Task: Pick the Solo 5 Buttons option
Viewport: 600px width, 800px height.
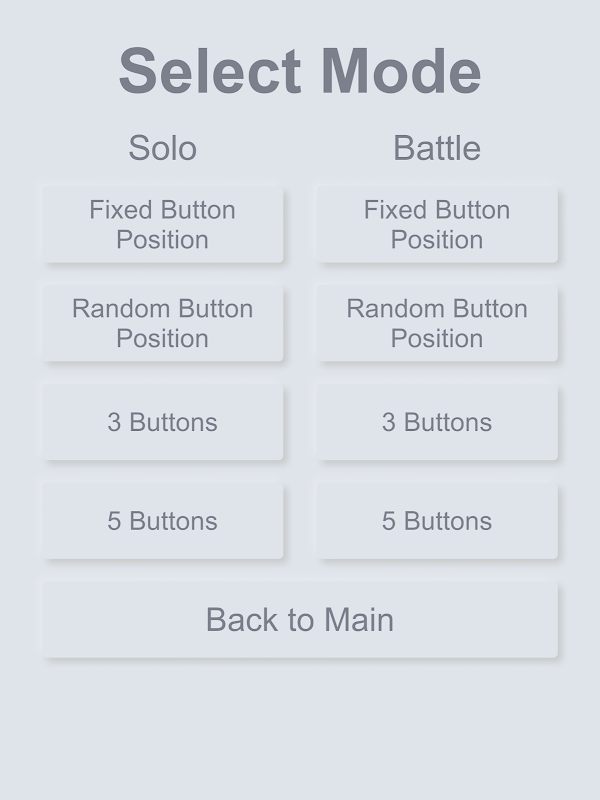Action: 162,521
